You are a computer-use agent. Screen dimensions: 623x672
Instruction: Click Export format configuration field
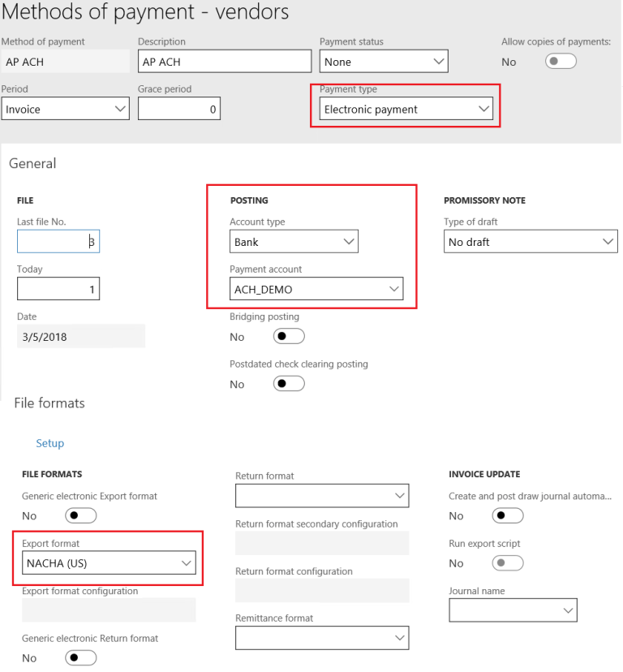coord(109,610)
